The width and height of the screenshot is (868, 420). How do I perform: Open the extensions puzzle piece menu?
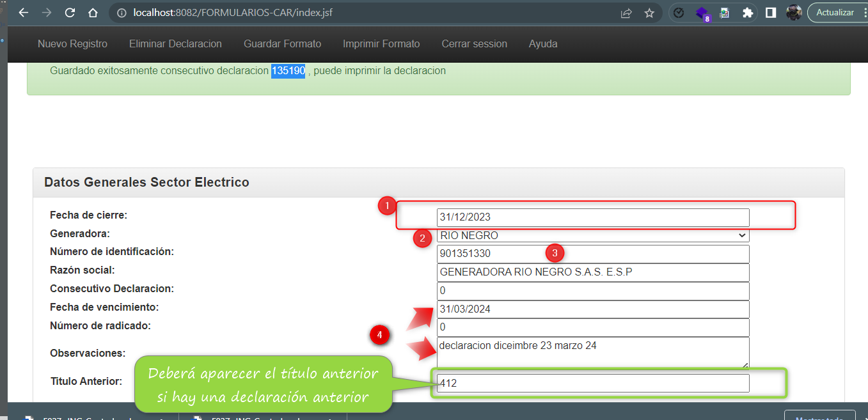click(747, 13)
